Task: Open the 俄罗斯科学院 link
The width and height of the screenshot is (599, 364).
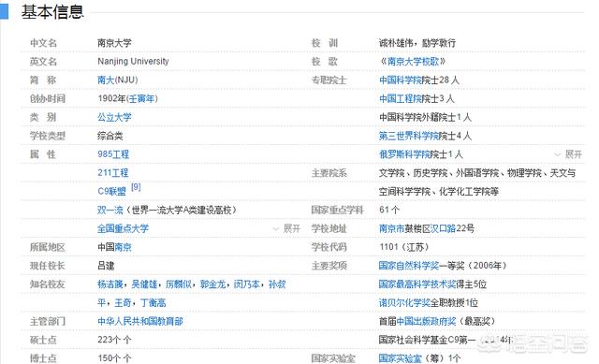Action: click(404, 154)
